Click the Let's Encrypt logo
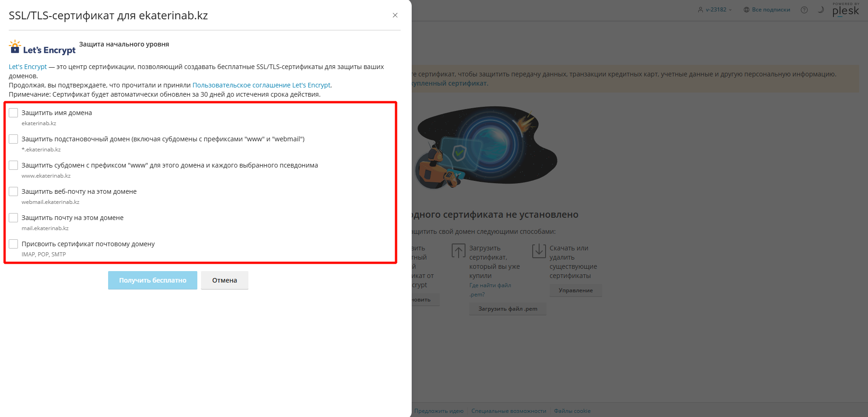 [42, 47]
